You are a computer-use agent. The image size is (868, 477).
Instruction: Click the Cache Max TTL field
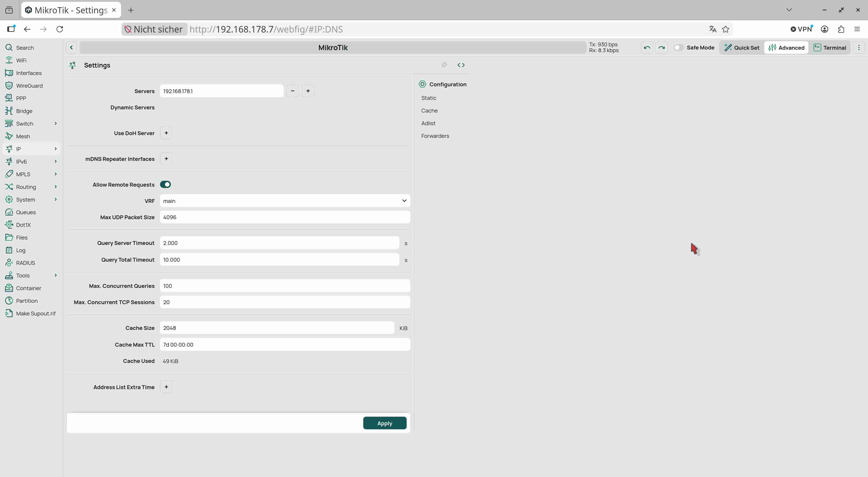coord(285,345)
